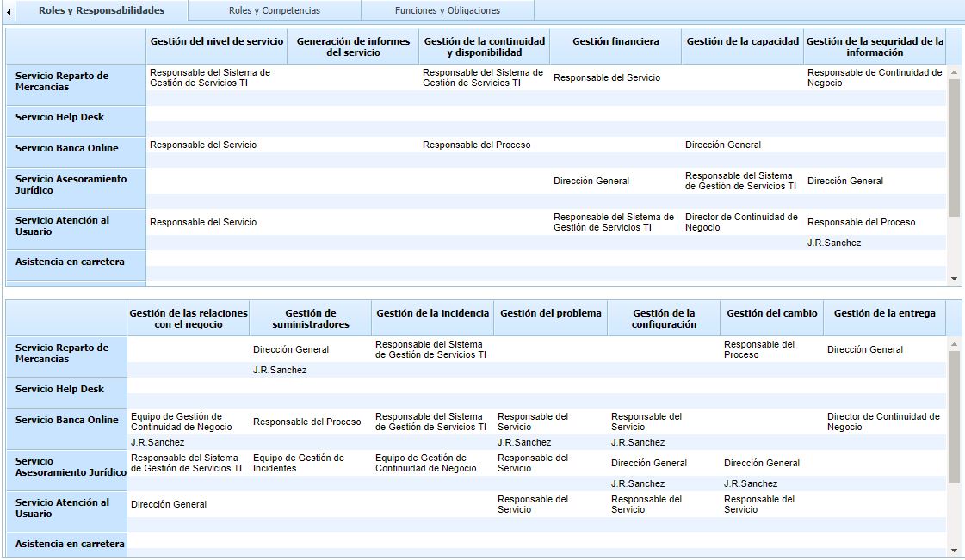Click the up scroll arrow of the lower table
Image resolution: width=965 pixels, height=560 pixels.
pos(956,343)
